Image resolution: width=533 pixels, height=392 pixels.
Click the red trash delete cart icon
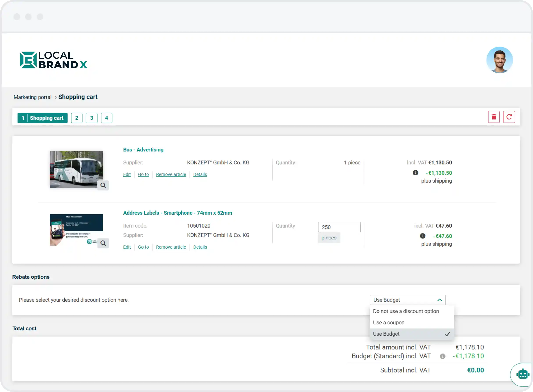pyautogui.click(x=494, y=117)
